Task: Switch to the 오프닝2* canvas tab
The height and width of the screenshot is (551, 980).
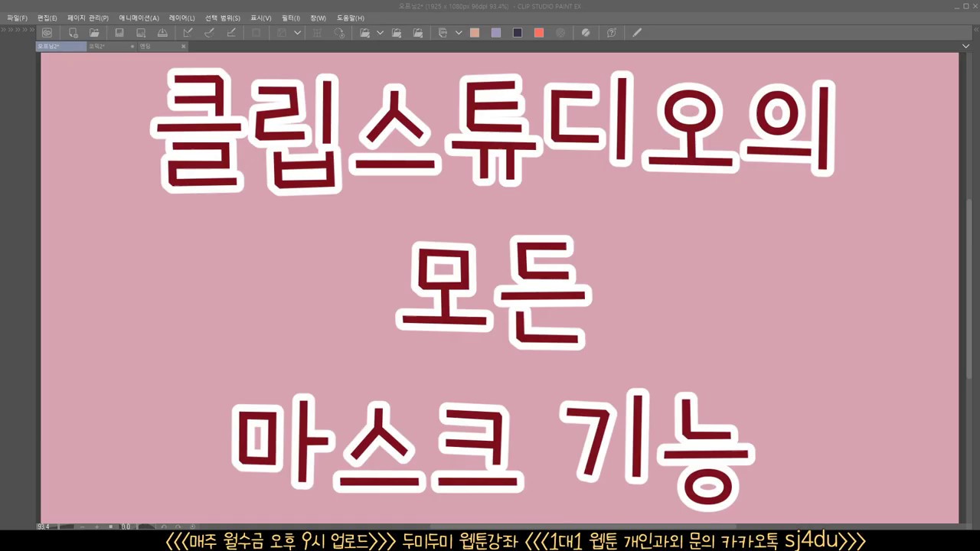Action: click(61, 46)
